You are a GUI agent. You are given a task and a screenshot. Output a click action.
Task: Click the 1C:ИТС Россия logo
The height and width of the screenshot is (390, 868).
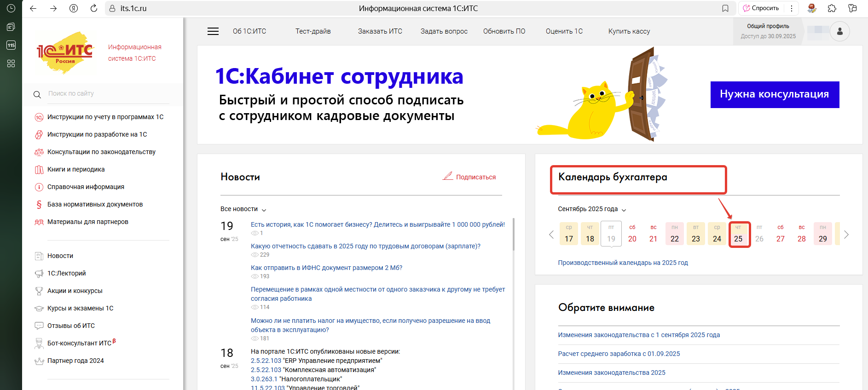click(x=65, y=53)
